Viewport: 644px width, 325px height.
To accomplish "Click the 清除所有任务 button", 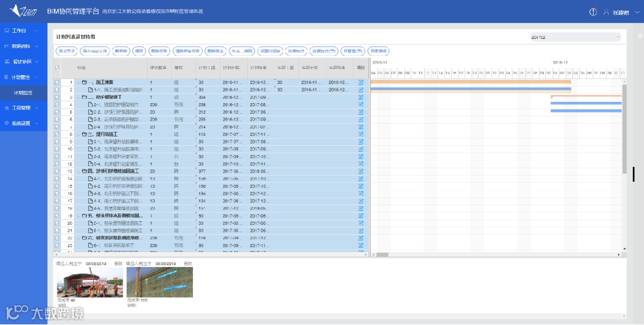I will (x=187, y=51).
